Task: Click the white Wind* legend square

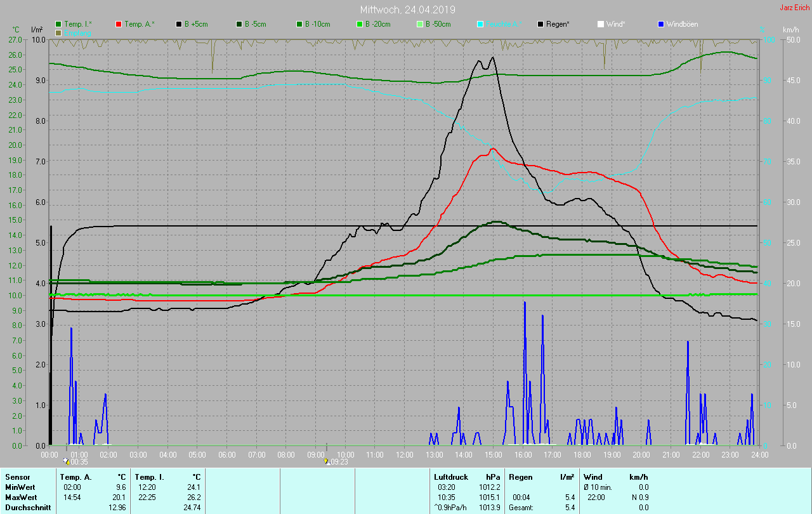Action: click(x=601, y=24)
